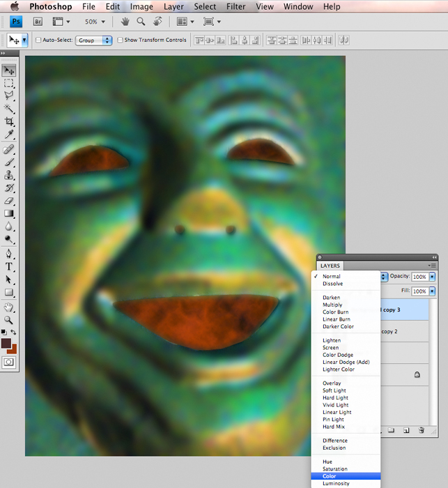Reset default foreground and background colors
The height and width of the screenshot is (488, 448).
click(x=4, y=332)
